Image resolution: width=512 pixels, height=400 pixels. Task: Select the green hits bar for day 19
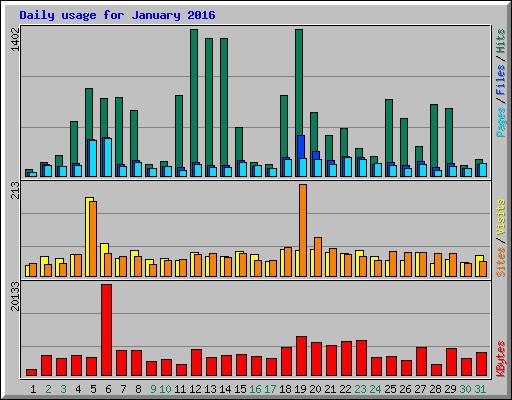coord(299,82)
